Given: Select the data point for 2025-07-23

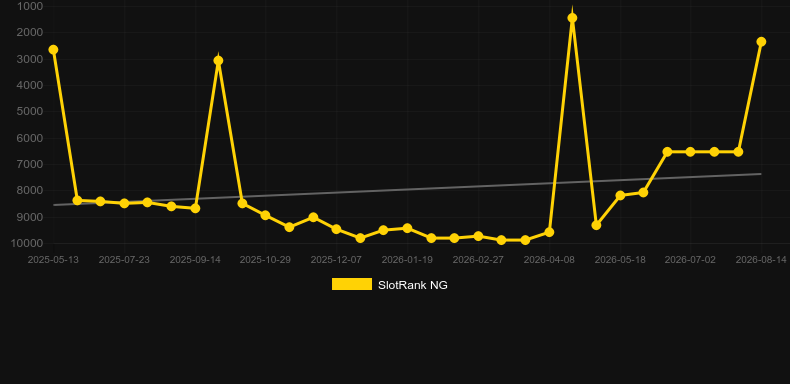Looking at the screenshot, I should click(x=124, y=203).
